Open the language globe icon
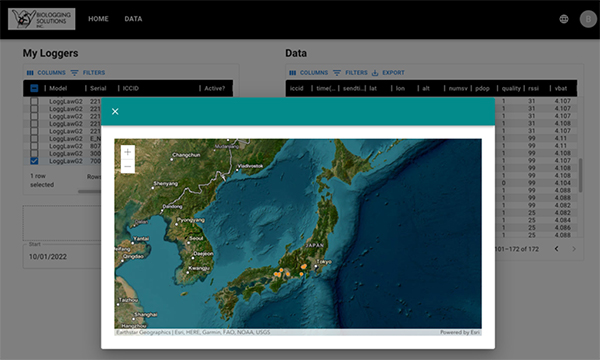Viewport: 600px width, 360px height. [x=564, y=19]
